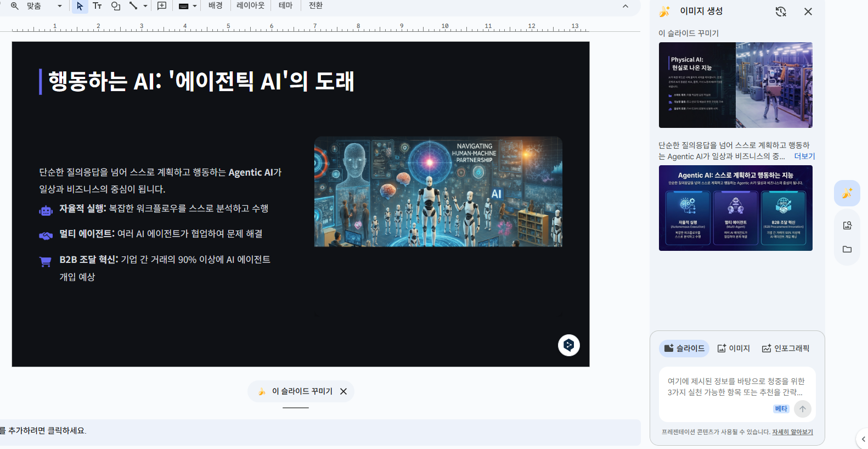Click the zoom magnifier icon in toolbar

(15, 6)
